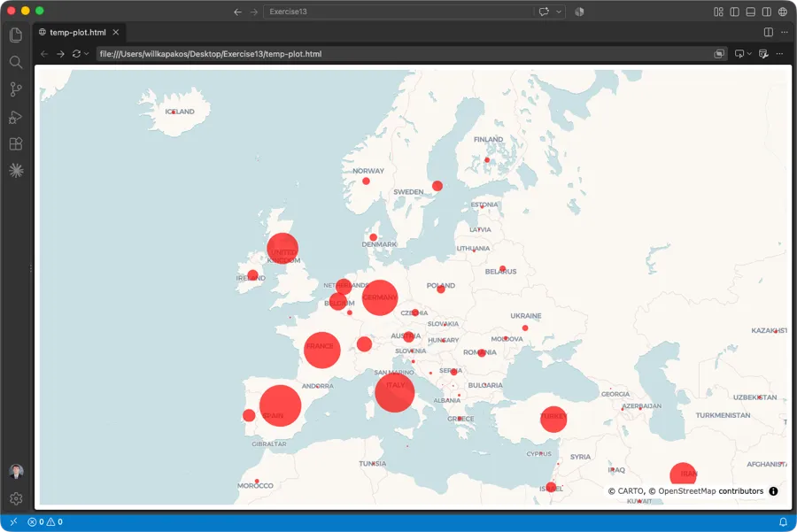Screen dimensions: 797x532
Task: Close the temp-plot.html tab
Action: [116, 32]
